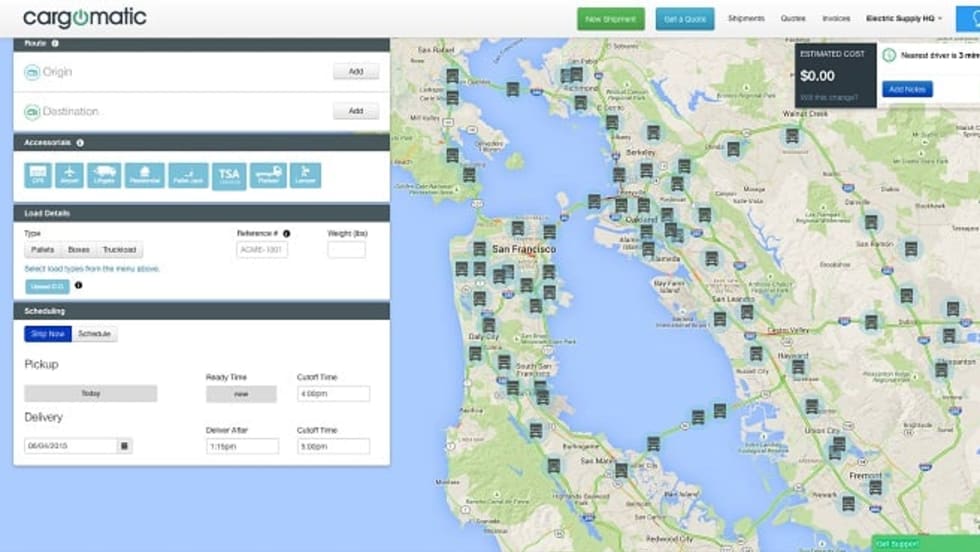Select the Airport accessorial icon

pyautogui.click(x=70, y=176)
